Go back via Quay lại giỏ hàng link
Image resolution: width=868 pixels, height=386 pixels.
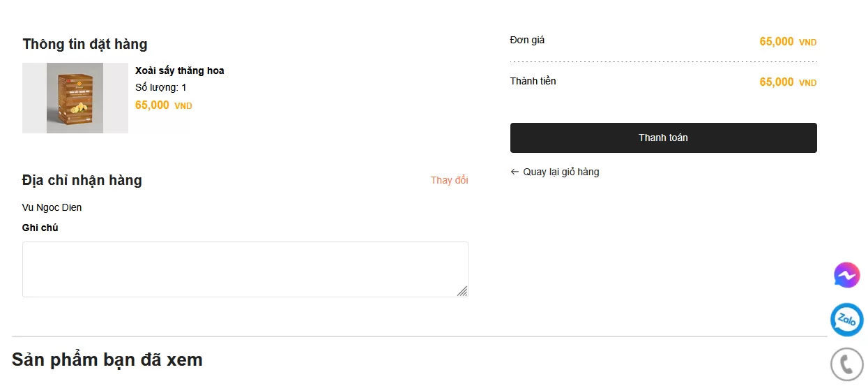click(561, 172)
